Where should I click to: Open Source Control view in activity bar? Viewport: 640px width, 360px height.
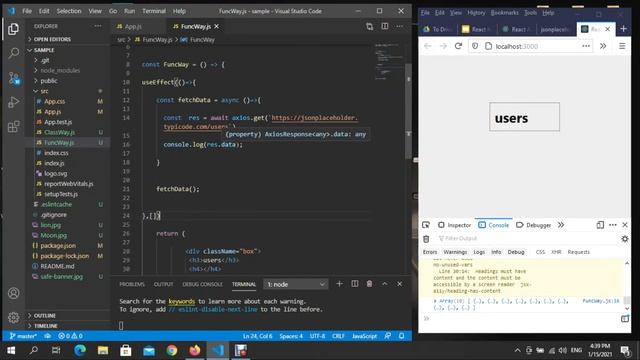[14, 78]
